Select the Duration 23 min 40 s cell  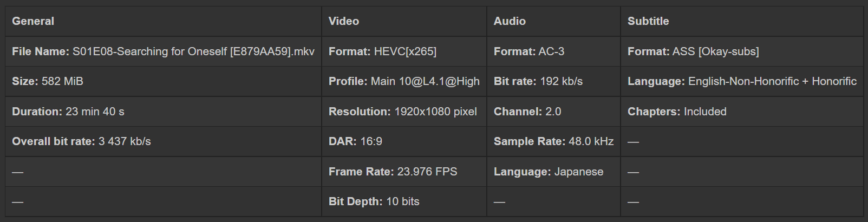[68, 112]
